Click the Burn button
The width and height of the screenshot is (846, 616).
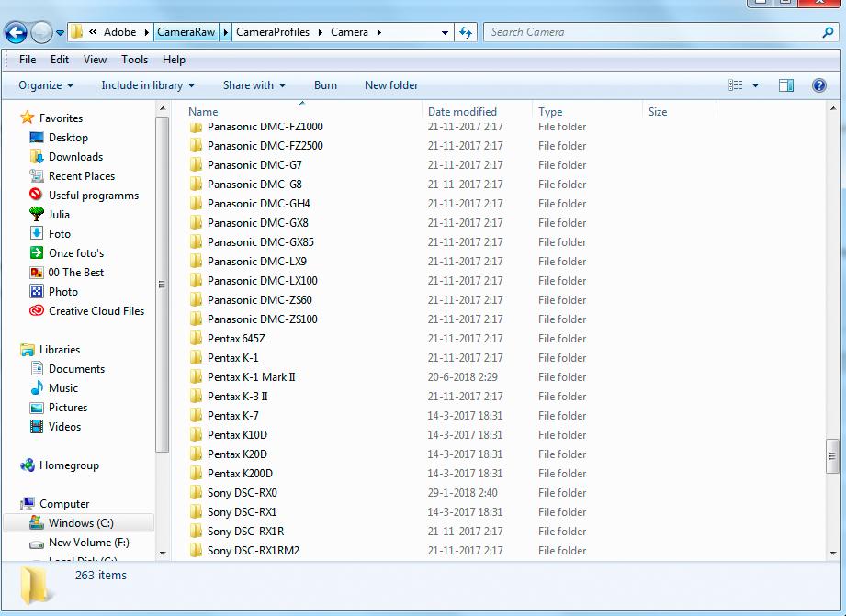[325, 85]
